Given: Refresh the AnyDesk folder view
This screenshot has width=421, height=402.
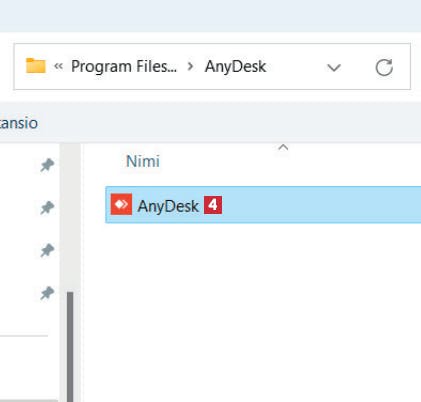Looking at the screenshot, I should 384,67.
